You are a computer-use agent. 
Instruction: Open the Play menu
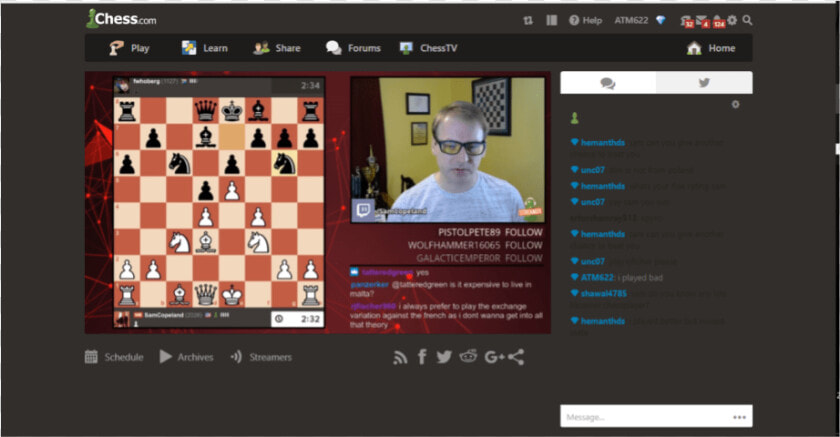pyautogui.click(x=129, y=48)
